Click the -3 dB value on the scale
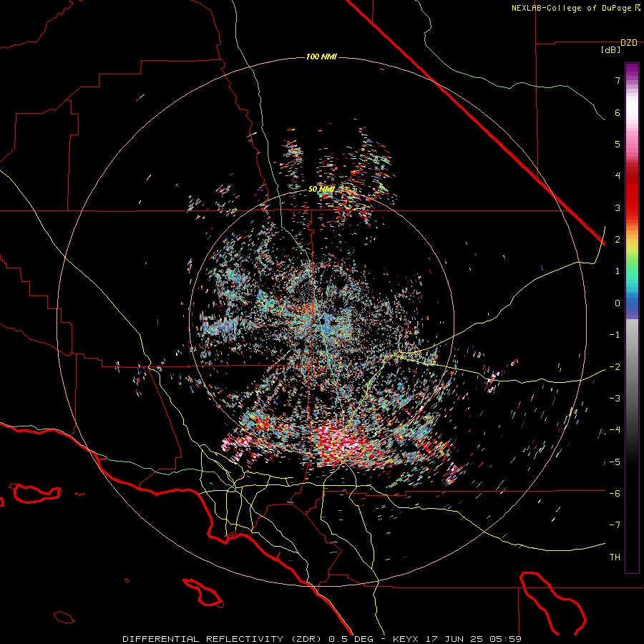644x644 pixels. coord(615,398)
